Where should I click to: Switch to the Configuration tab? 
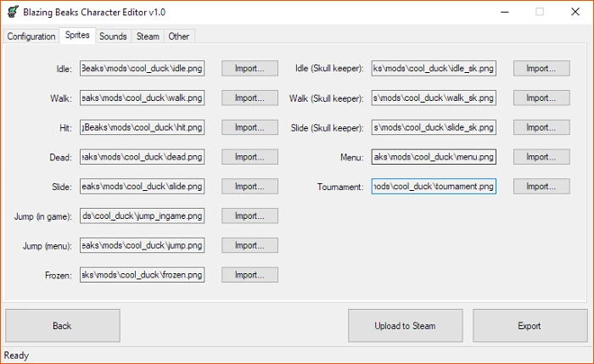(31, 36)
